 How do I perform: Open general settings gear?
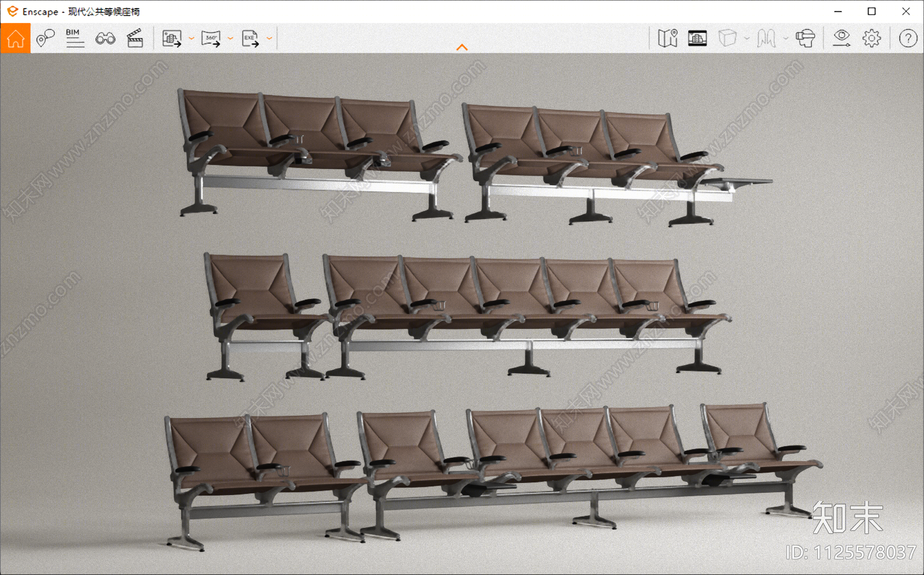(872, 39)
